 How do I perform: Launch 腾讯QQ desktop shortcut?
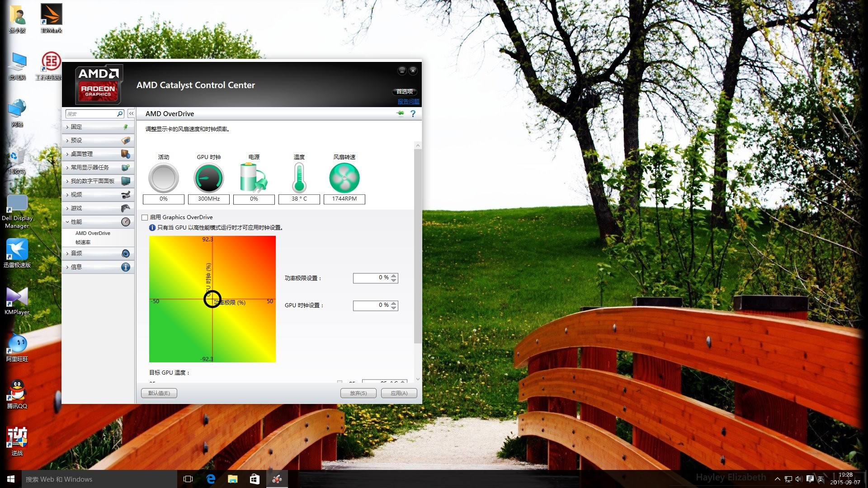coord(17,394)
